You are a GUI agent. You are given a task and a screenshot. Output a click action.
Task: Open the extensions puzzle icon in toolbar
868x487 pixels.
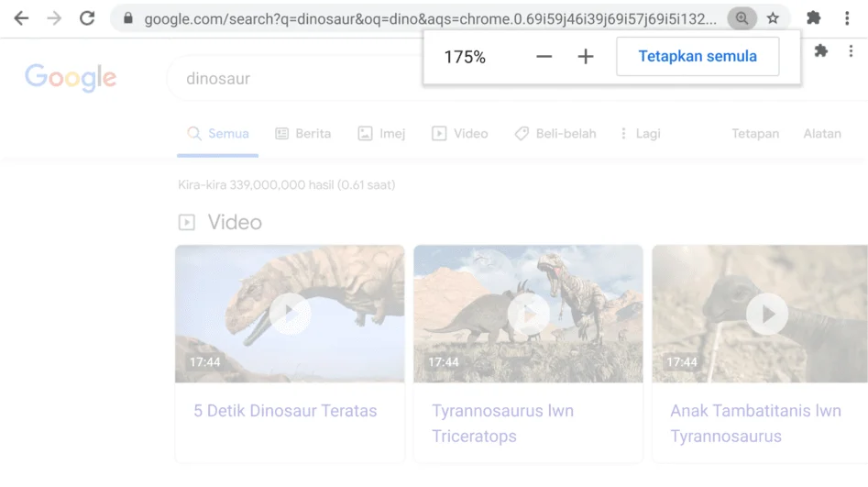813,18
